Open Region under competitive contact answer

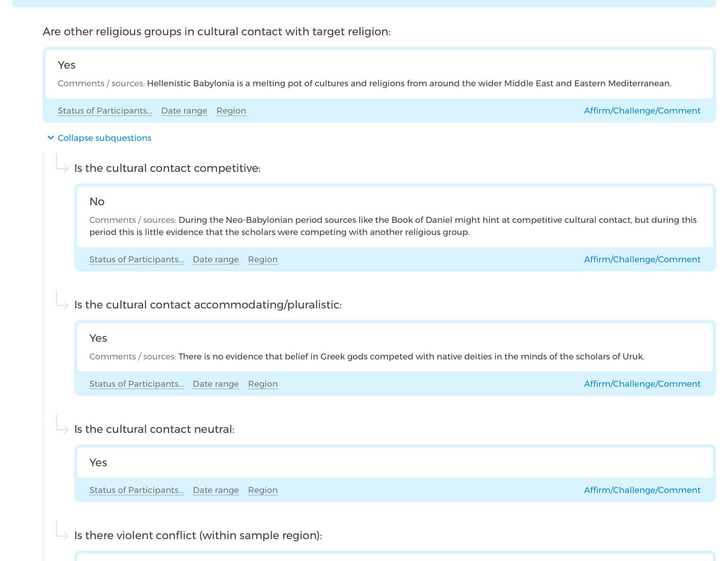(x=263, y=260)
